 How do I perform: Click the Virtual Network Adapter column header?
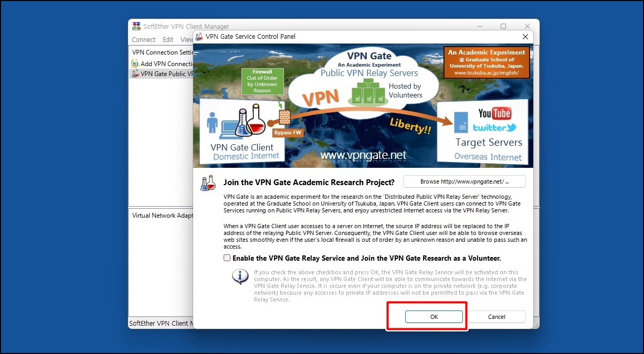point(162,216)
